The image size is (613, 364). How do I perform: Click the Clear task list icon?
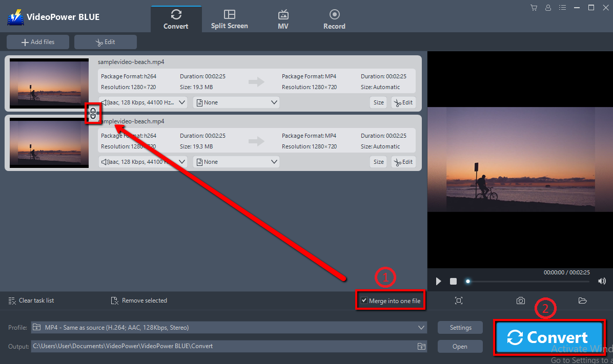click(12, 301)
